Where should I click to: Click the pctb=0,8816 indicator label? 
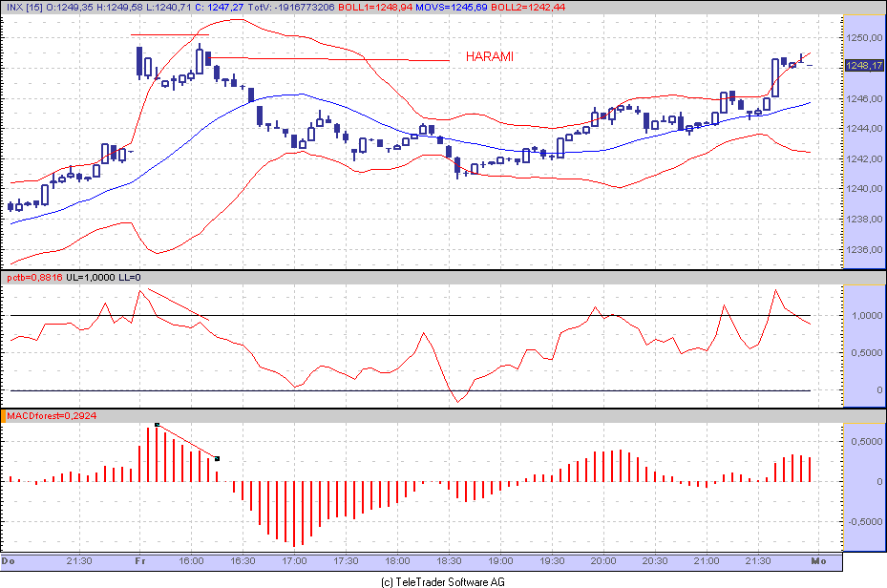34,278
